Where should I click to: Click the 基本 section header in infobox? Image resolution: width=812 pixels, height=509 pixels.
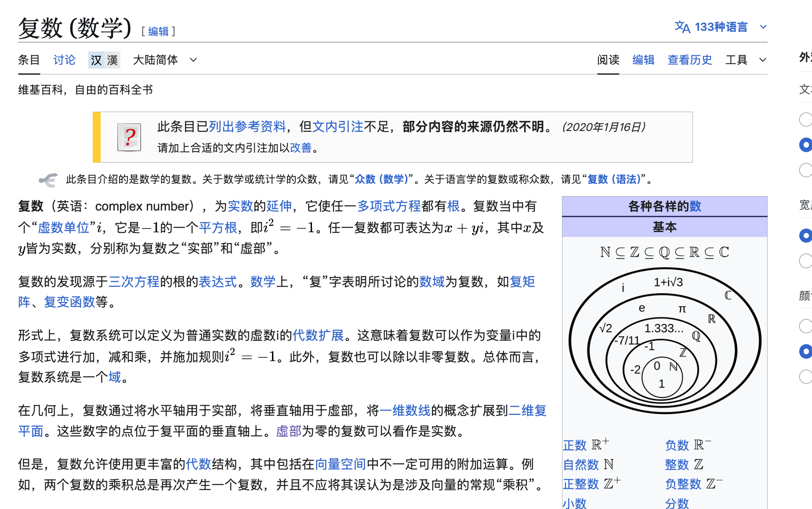[665, 227]
